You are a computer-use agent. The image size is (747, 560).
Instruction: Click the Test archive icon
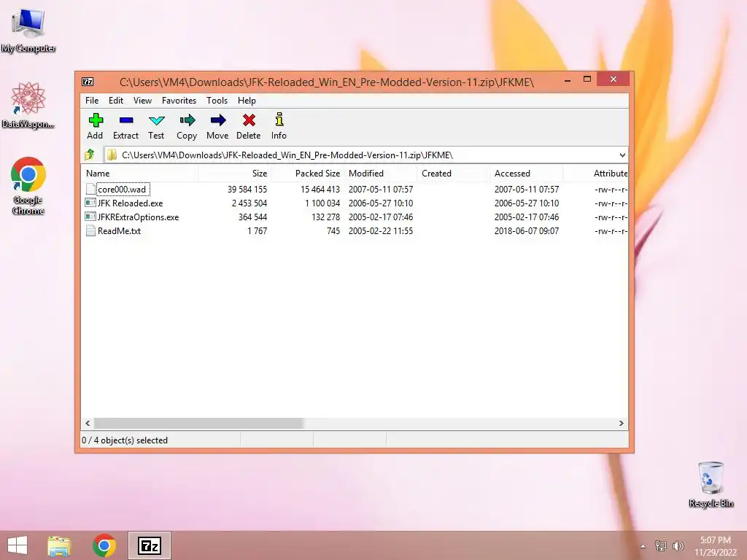tap(156, 120)
